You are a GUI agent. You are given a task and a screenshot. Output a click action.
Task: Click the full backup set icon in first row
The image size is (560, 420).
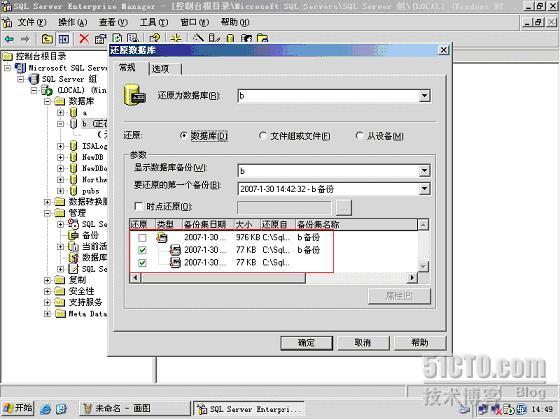162,237
